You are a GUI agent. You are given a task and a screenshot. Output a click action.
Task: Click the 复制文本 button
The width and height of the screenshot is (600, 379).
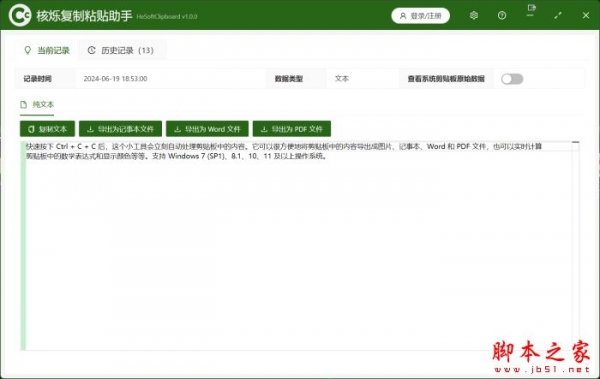(x=47, y=129)
